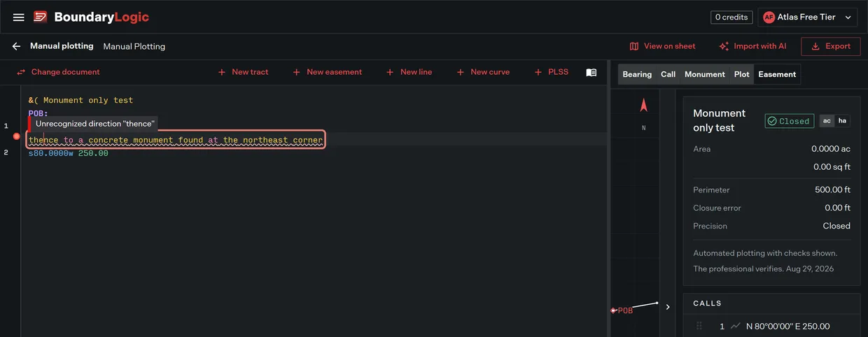Click the BoundaryLogic logo

(x=91, y=17)
